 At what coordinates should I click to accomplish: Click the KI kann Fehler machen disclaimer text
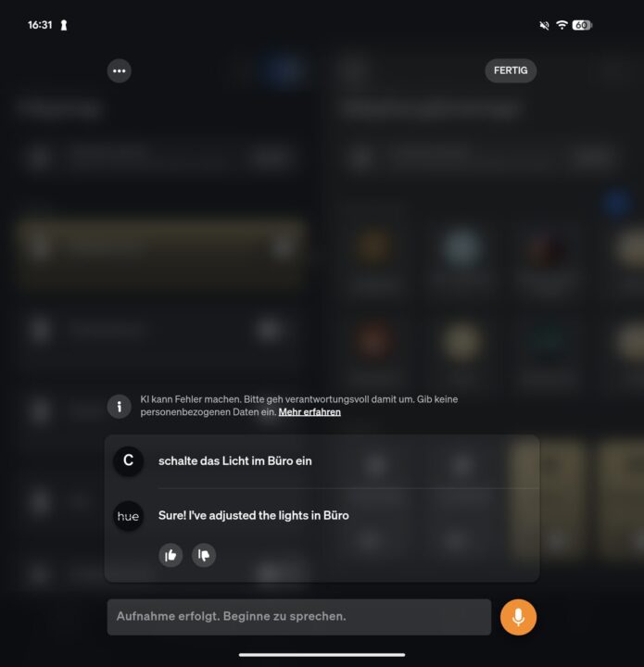[x=299, y=406]
